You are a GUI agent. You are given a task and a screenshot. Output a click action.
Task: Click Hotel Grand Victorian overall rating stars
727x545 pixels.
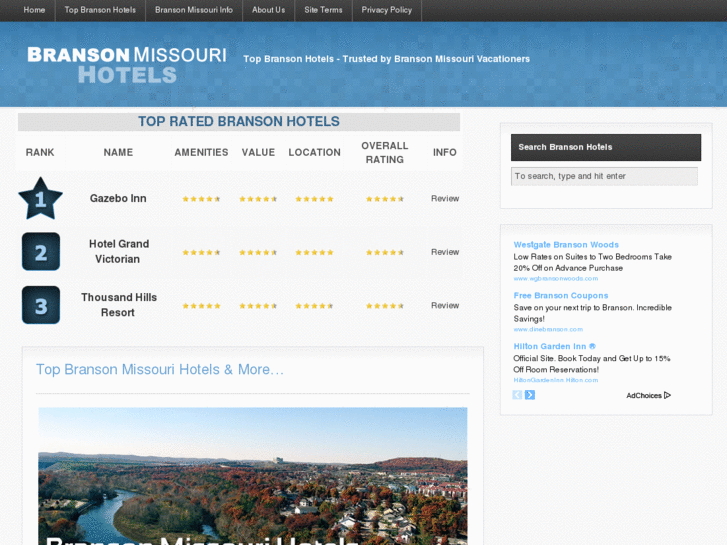(x=385, y=252)
